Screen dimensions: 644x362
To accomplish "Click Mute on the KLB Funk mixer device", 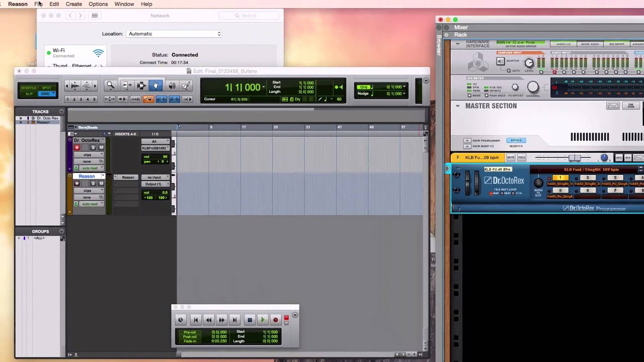I will [511, 157].
